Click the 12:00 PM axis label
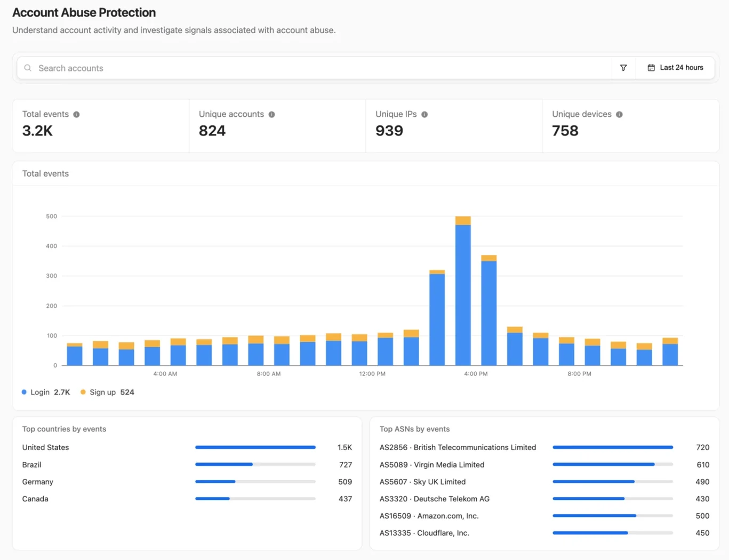Screen dimensions: 729x560 point(372,374)
